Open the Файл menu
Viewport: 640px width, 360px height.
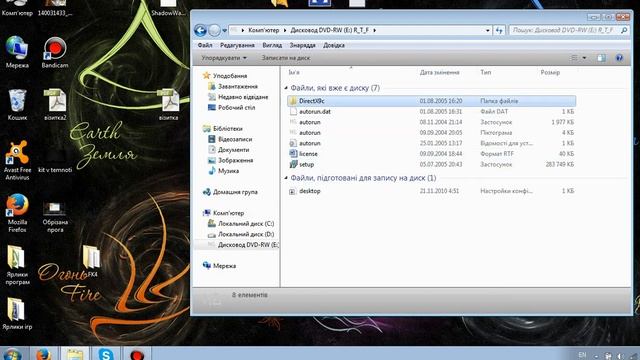205,45
